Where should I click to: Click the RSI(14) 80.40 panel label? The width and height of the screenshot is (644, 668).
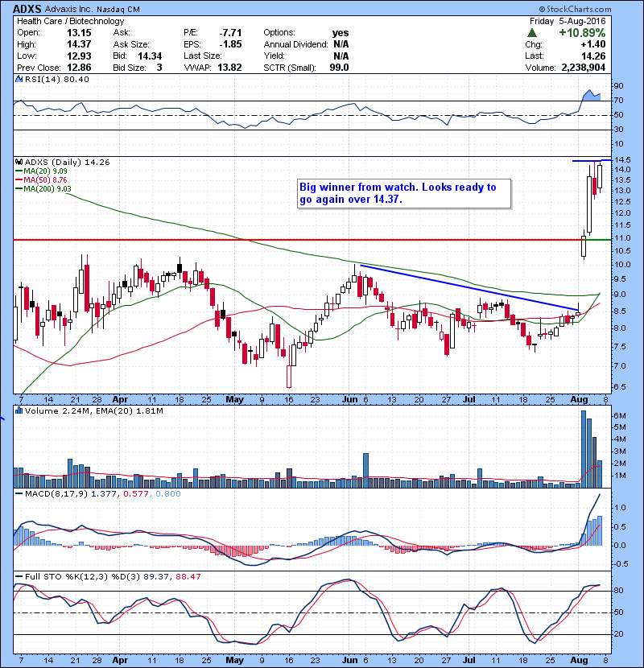click(x=57, y=79)
